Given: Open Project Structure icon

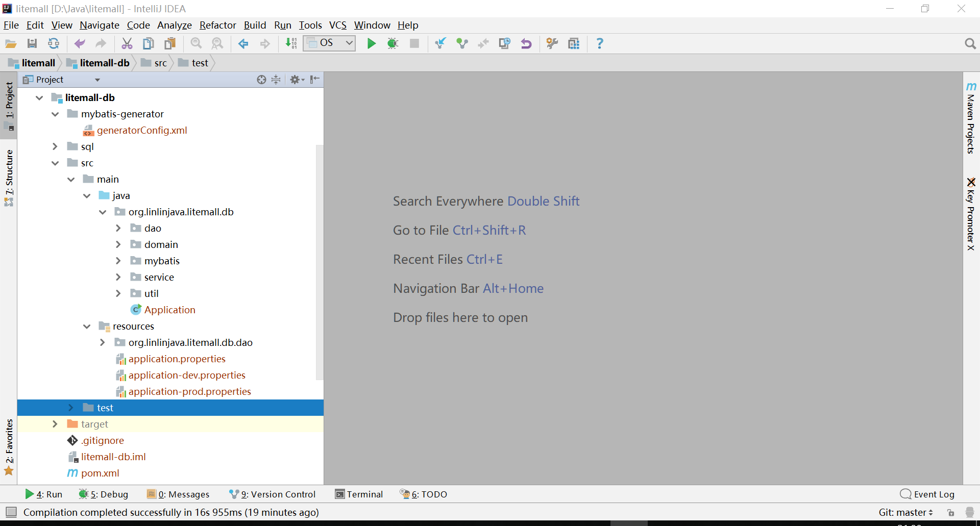Looking at the screenshot, I should click(574, 44).
